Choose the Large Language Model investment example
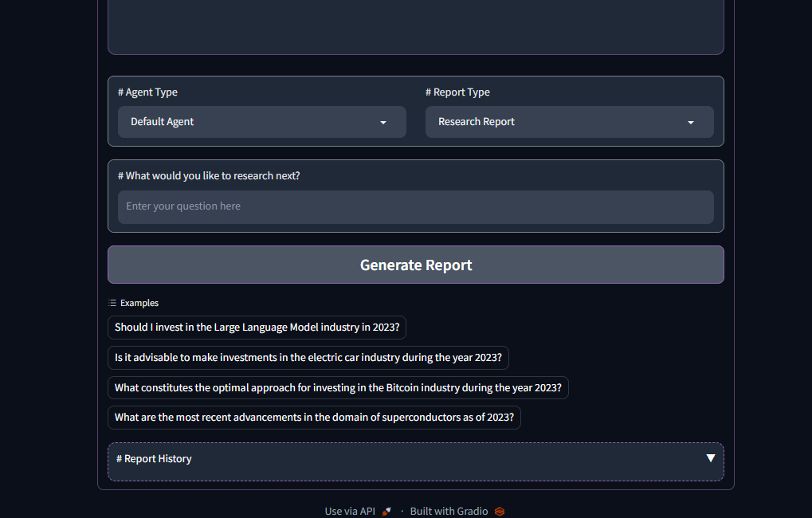This screenshot has height=518, width=812. (x=257, y=328)
